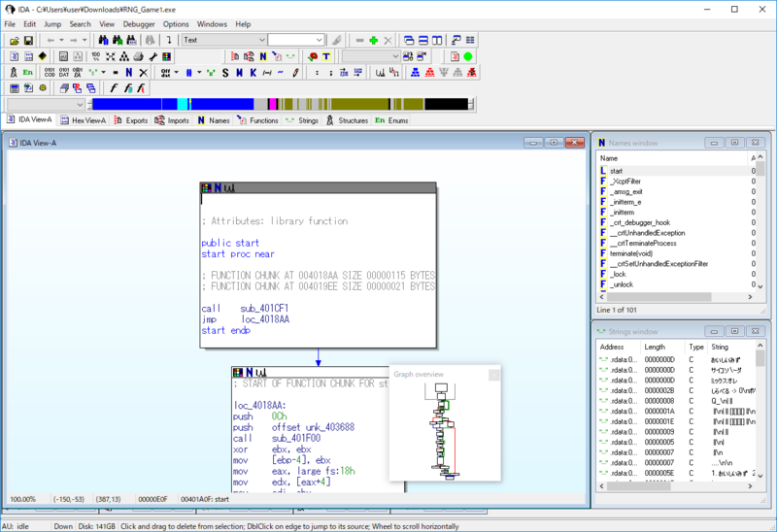777x532 pixels.
Task: Switch to the Strings tab
Action: point(302,120)
